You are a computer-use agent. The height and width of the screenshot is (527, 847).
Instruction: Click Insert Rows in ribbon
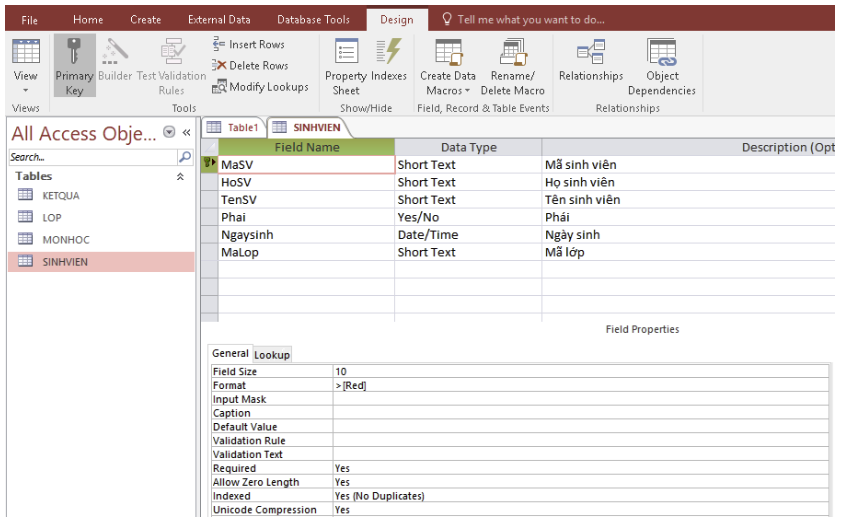248,44
